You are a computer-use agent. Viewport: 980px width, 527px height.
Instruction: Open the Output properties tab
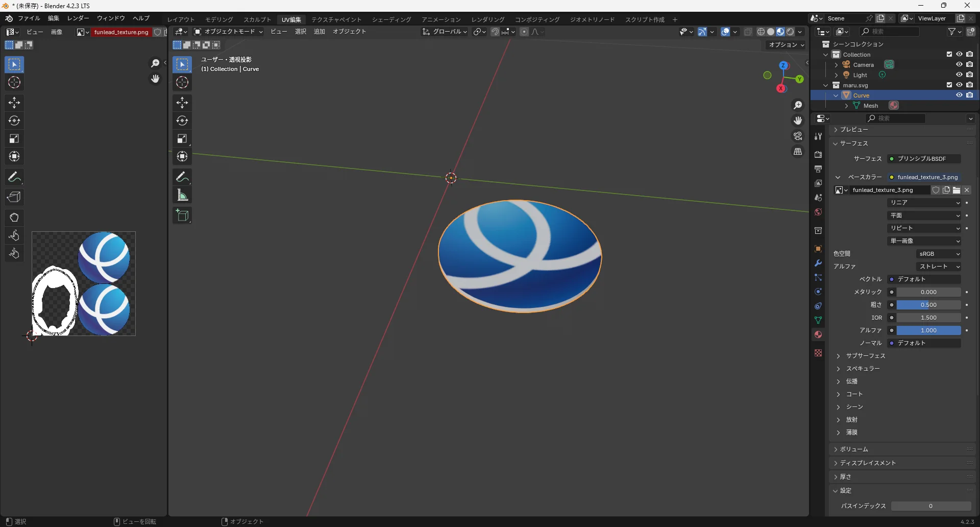pos(818,169)
